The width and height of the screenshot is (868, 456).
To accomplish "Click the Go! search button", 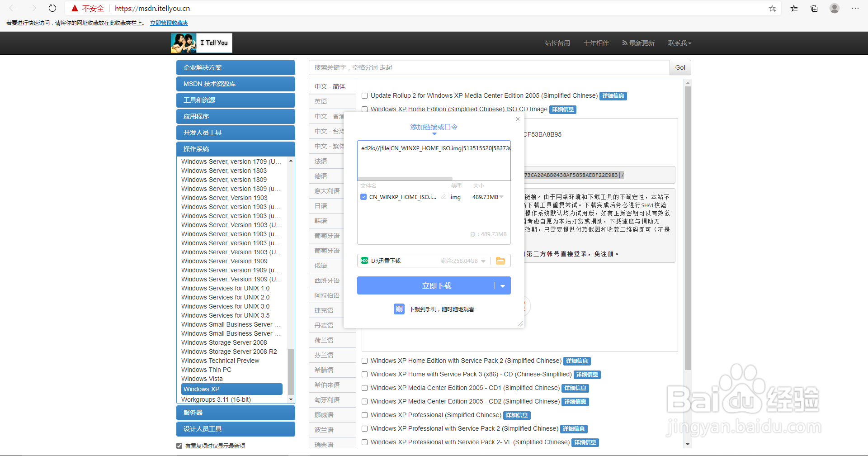I will 680,67.
